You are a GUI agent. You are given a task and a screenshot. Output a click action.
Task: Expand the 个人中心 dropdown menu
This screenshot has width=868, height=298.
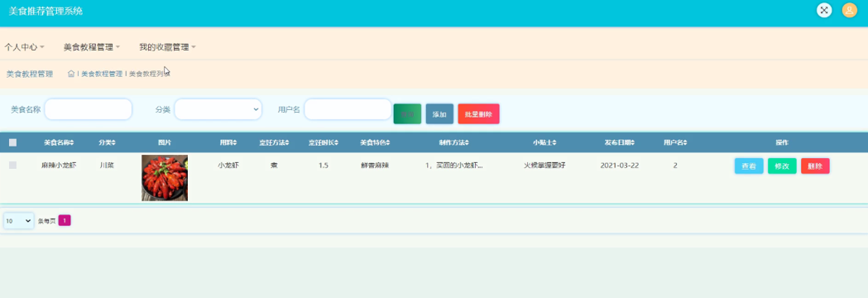[24, 48]
